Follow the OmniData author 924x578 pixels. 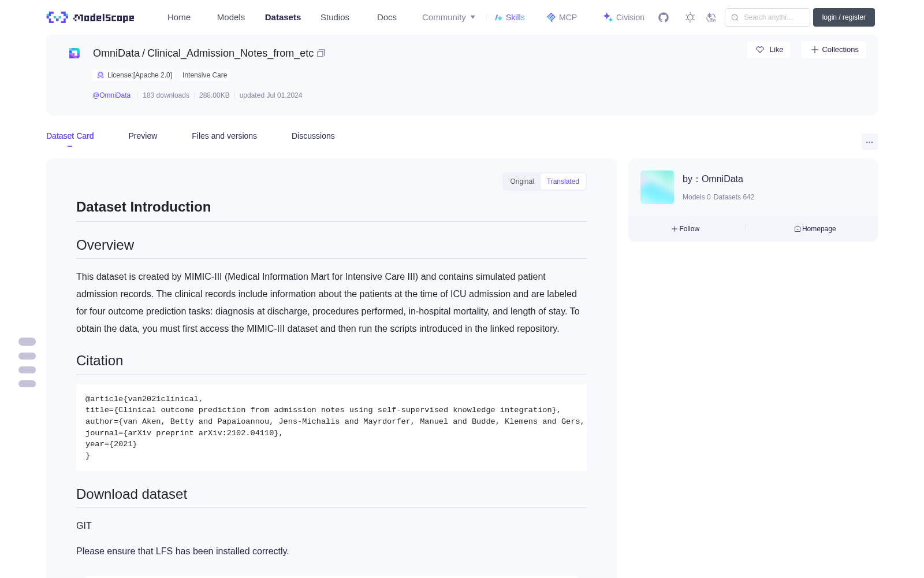coord(685,229)
